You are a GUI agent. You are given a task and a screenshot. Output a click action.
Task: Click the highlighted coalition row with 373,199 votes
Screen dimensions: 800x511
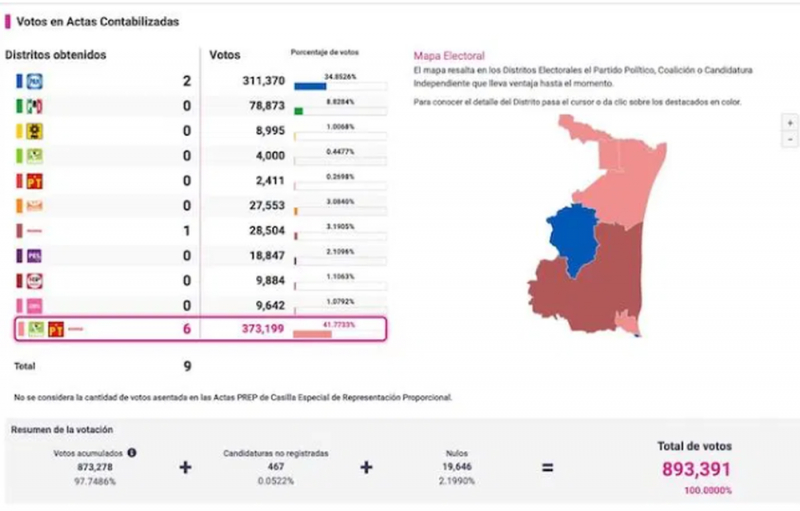200,329
